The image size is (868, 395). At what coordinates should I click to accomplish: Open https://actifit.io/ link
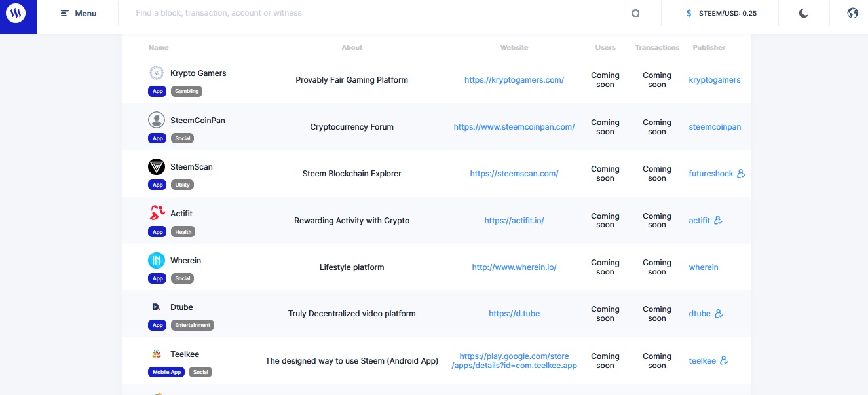pyautogui.click(x=514, y=221)
